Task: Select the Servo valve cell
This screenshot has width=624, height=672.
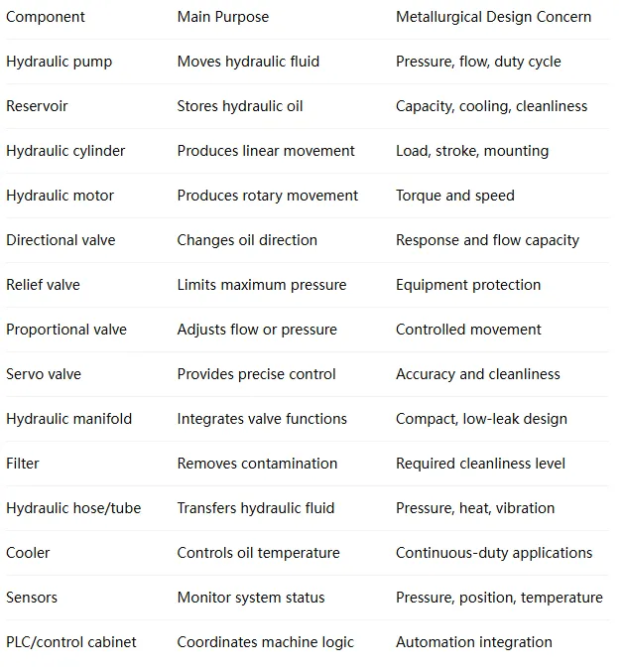Action: [44, 374]
